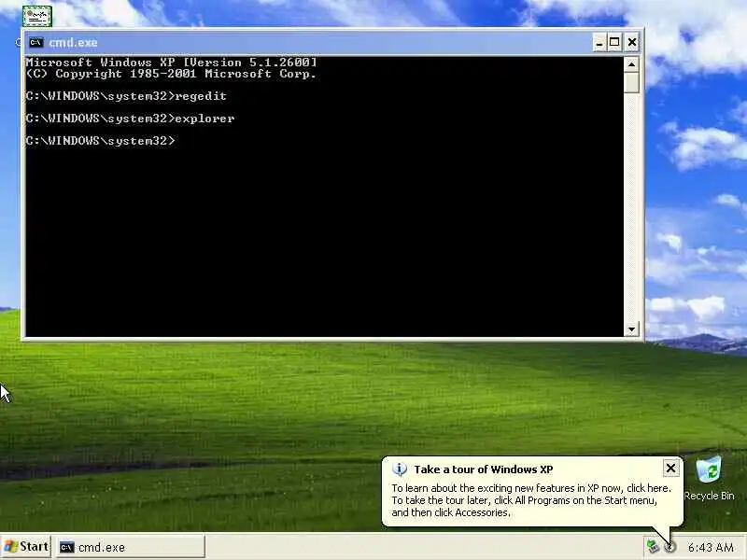Click the tour tray icon under the balloon
The width and height of the screenshot is (747, 560).
(x=669, y=547)
